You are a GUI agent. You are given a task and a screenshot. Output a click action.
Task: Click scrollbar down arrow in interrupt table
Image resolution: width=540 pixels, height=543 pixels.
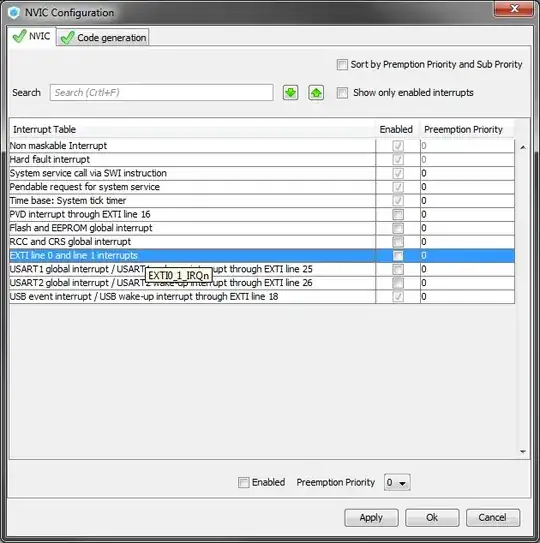523,452
